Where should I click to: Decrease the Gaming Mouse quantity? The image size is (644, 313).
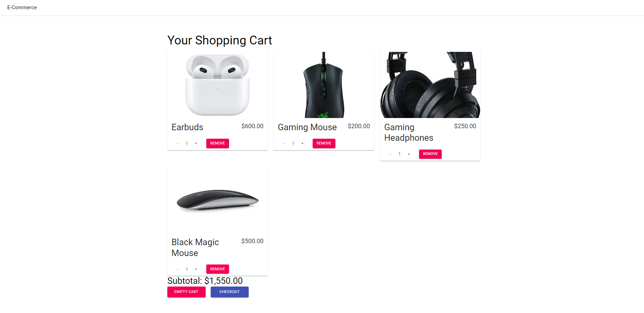pyautogui.click(x=284, y=143)
